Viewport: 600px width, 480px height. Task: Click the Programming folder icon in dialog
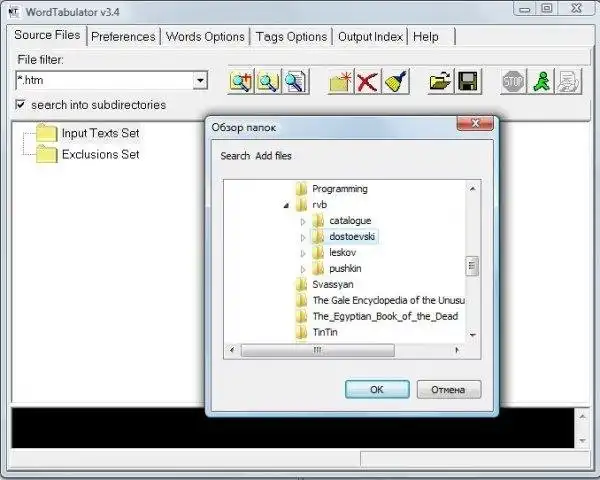pos(302,189)
